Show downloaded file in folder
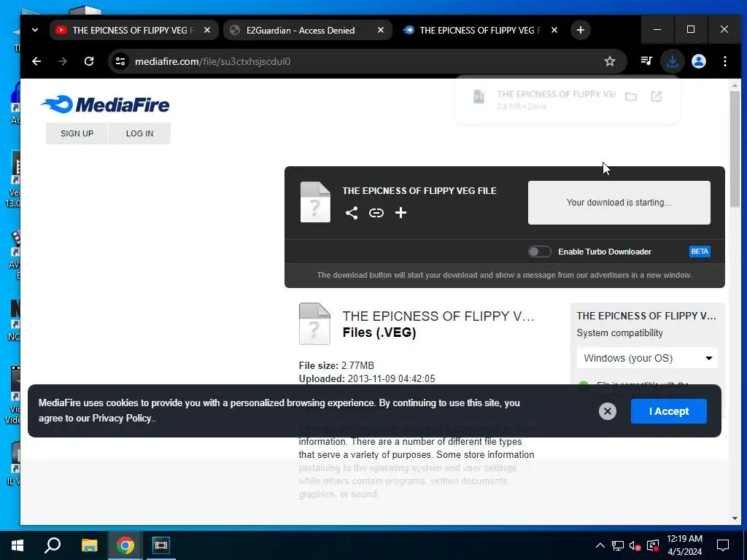 pos(631,97)
